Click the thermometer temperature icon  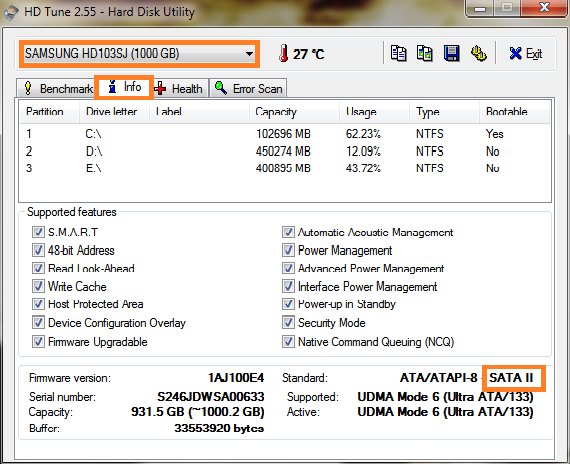[284, 53]
